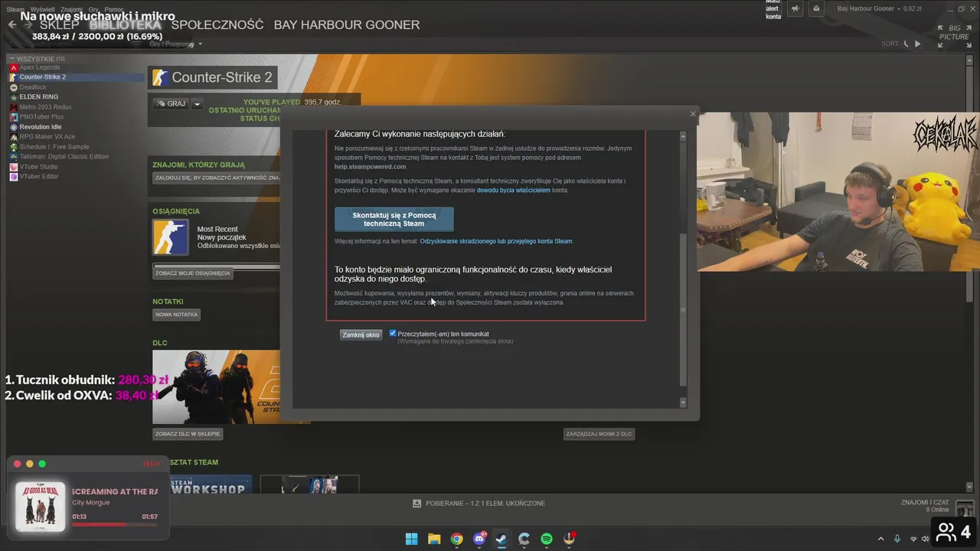
Task: Switch to the SKLEP tab
Action: [59, 25]
